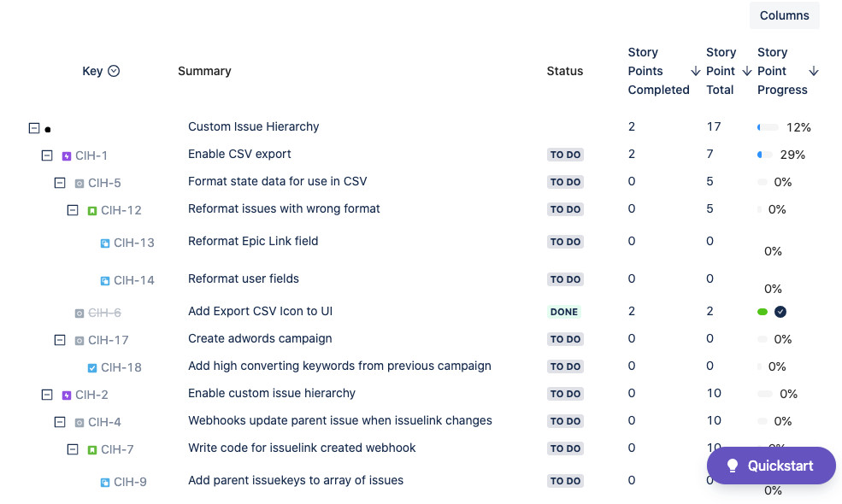Select the green story icon beside CIH-12
842x504 pixels.
point(93,210)
